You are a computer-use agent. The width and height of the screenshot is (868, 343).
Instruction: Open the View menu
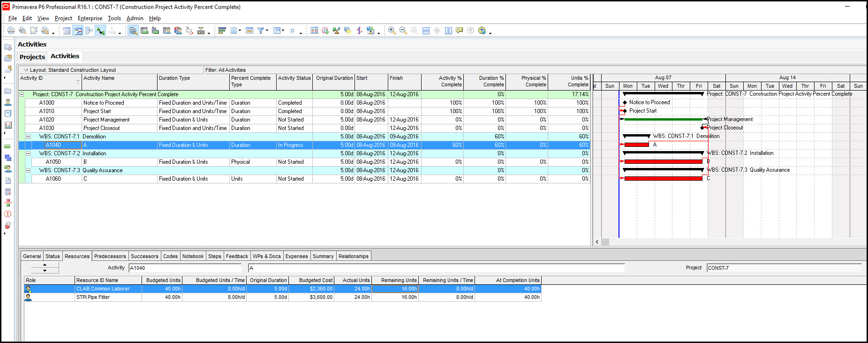43,18
